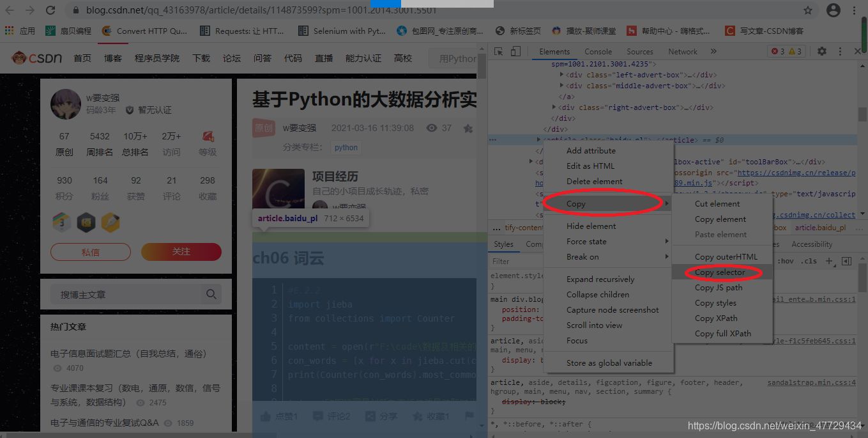Click the level icon above 等级
This screenshot has width=868, height=438.
(208, 136)
